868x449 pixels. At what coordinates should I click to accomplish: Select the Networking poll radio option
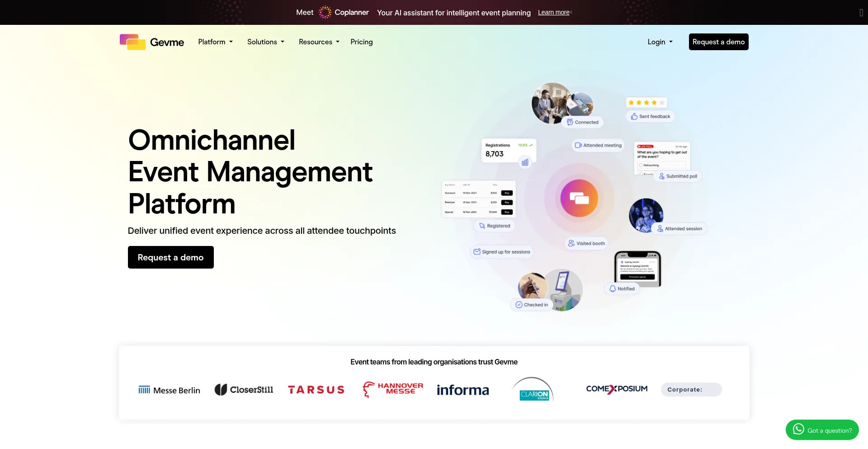click(641, 165)
